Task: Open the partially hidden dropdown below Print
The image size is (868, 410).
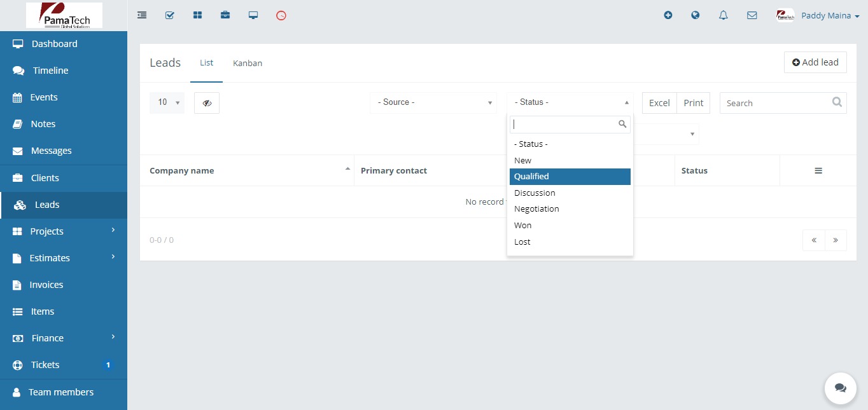Action: (666, 134)
